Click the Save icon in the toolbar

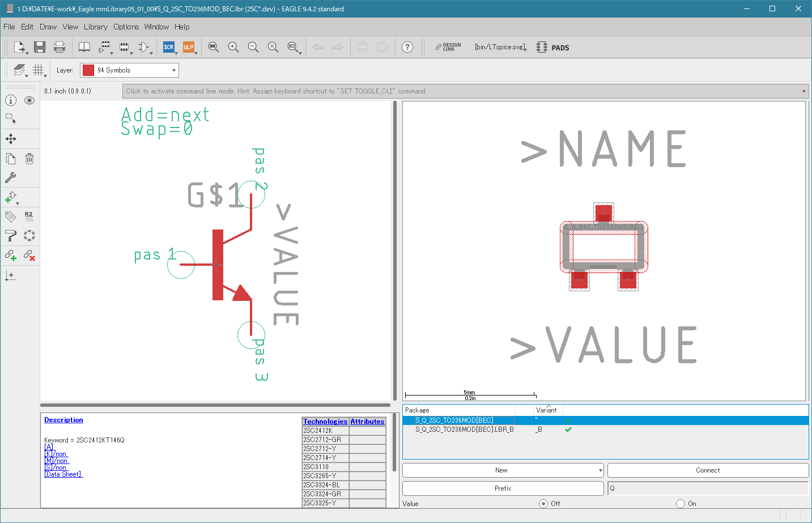coord(39,48)
